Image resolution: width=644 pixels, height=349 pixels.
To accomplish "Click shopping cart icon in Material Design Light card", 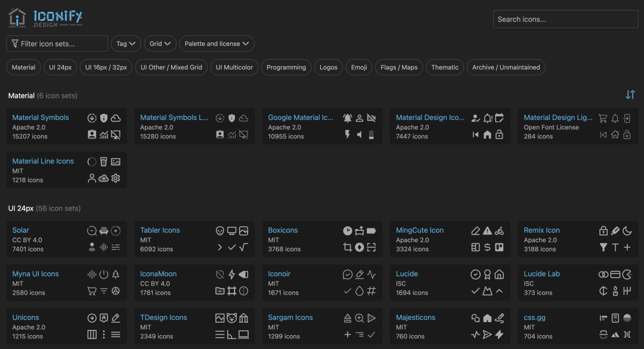I will click(603, 118).
